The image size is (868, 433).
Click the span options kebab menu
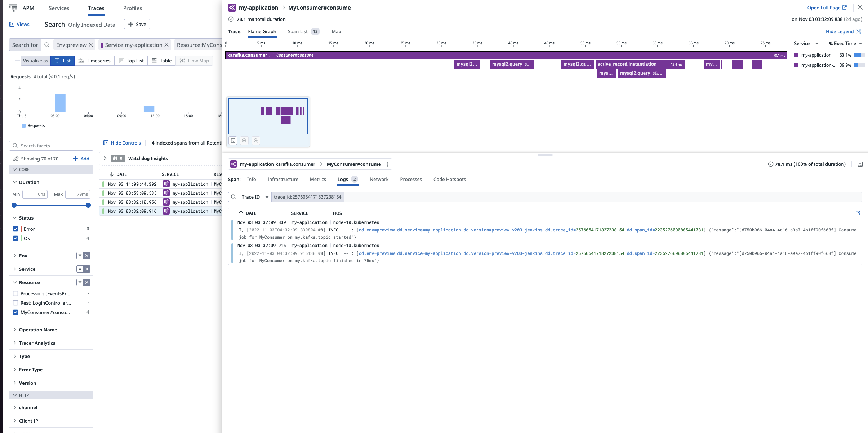[388, 164]
